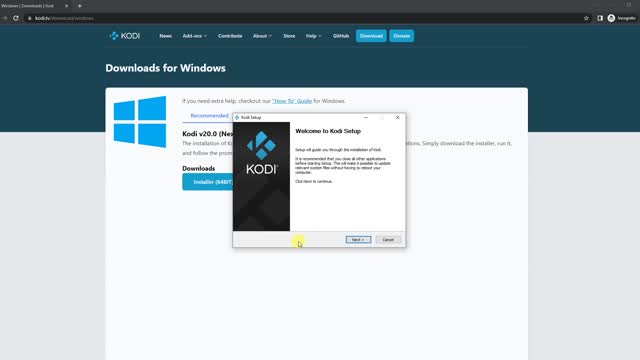This screenshot has width=640, height=360.
Task: Click the Windows logo image
Action: (140, 122)
